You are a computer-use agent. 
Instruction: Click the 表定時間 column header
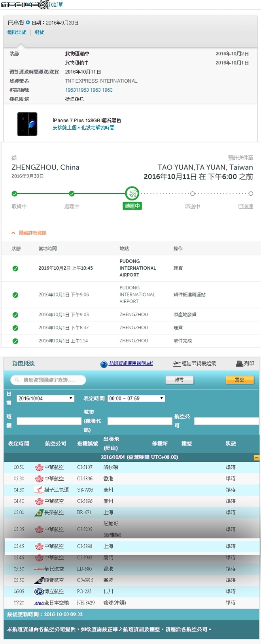(x=19, y=444)
